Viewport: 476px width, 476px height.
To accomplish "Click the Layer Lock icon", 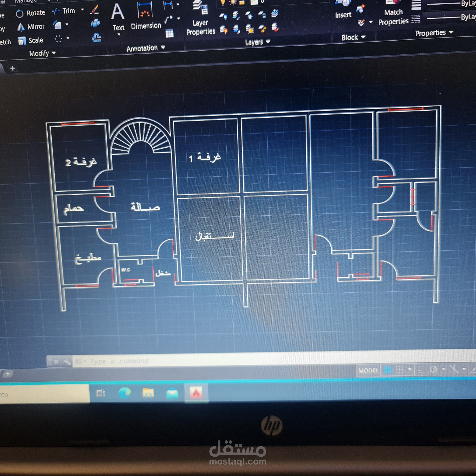I will point(262,15).
